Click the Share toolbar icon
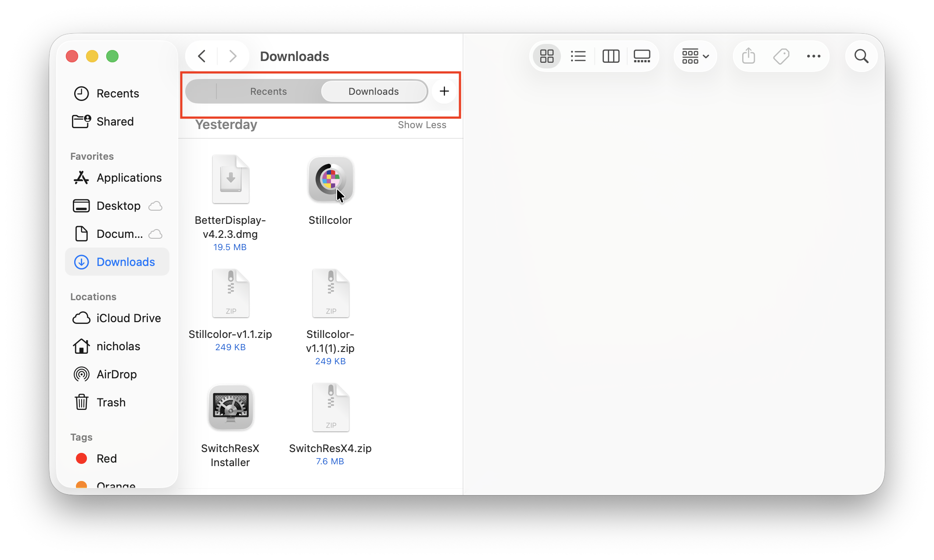 748,56
